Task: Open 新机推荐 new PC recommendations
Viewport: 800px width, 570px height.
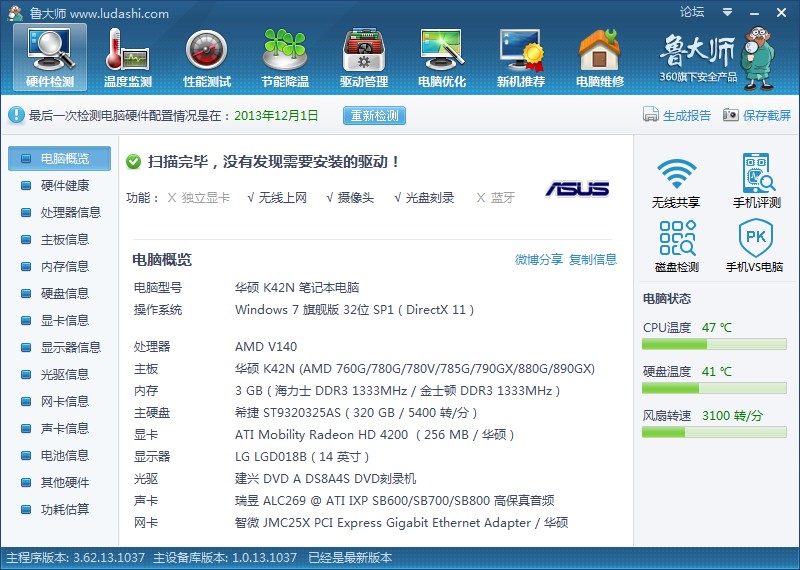Action: pos(521,57)
